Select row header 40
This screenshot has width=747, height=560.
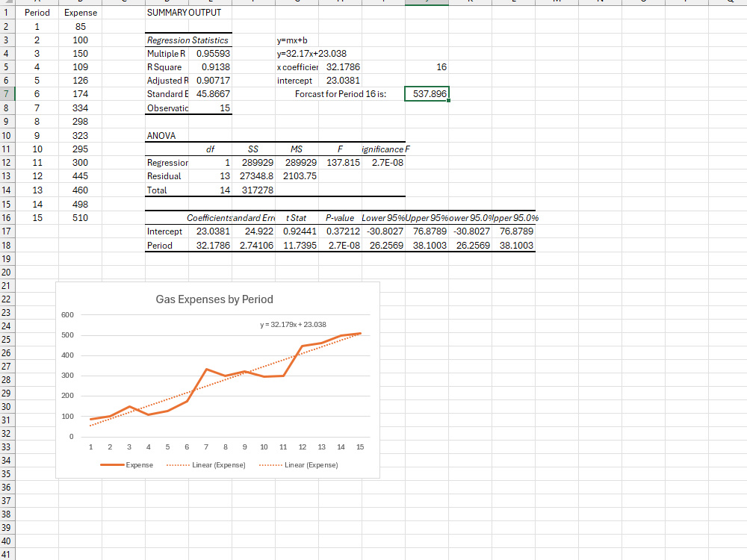click(x=6, y=541)
